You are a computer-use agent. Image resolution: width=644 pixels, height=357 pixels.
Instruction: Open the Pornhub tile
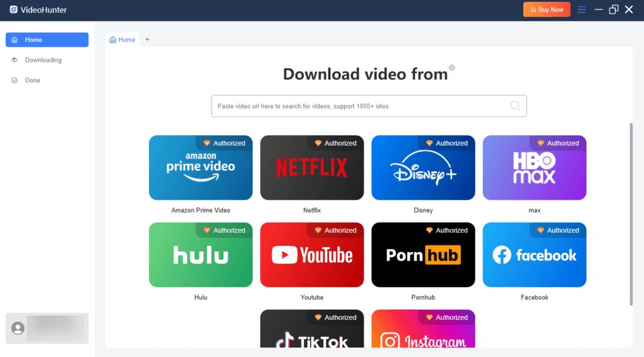pos(423,254)
